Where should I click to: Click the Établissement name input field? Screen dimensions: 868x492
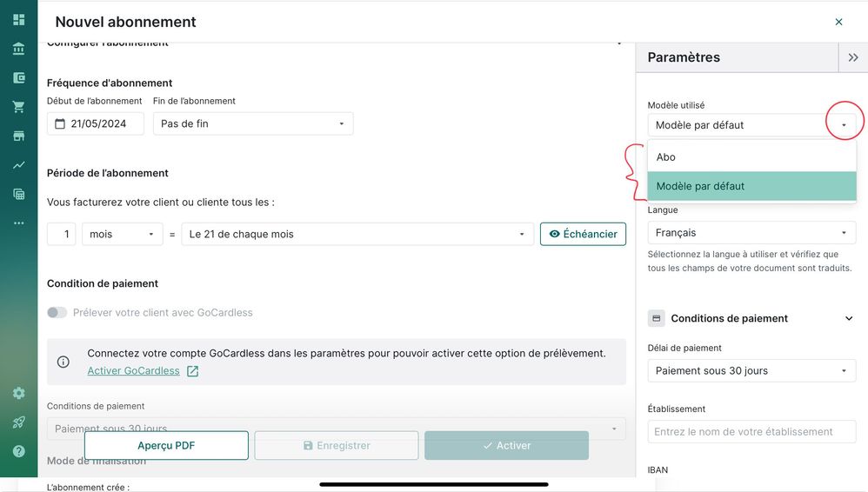coord(751,431)
